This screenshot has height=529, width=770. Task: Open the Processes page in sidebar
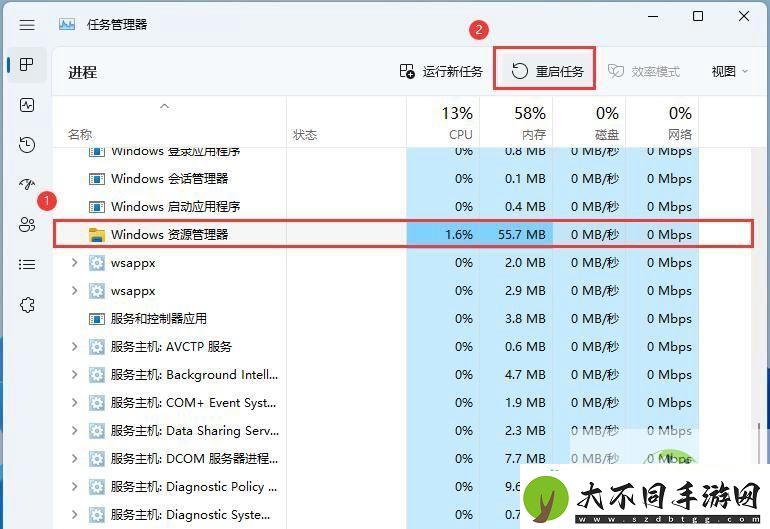27,64
